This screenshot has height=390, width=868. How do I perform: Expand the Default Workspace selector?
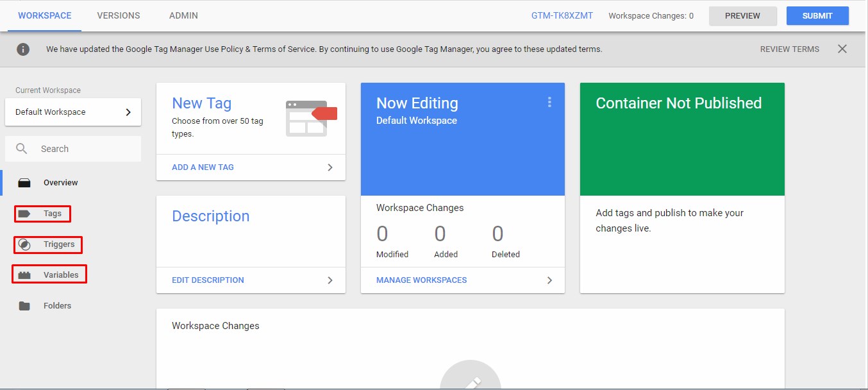coord(73,112)
